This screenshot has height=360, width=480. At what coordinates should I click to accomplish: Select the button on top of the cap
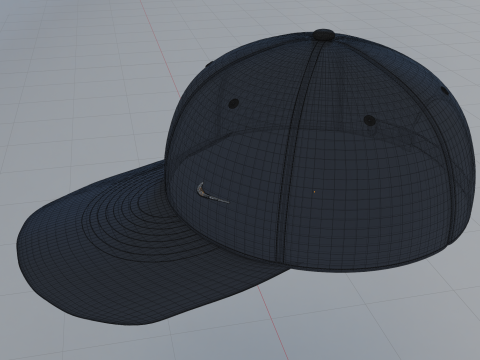[324, 34]
